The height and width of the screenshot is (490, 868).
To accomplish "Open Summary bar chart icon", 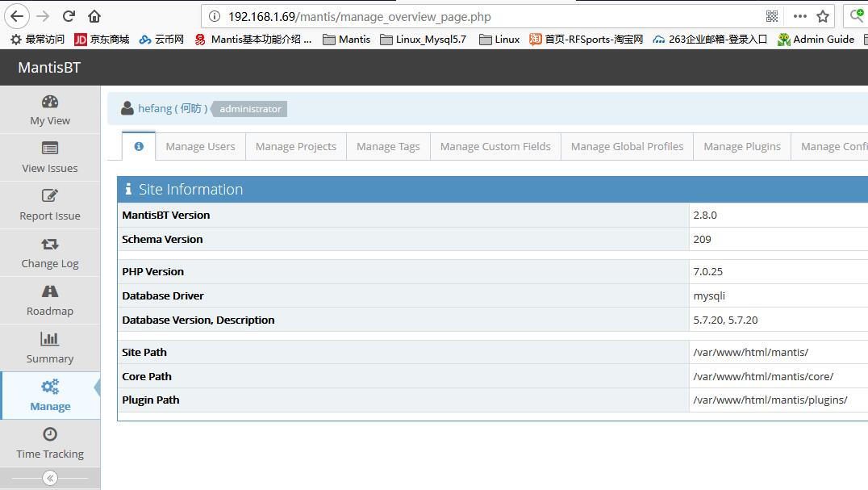I will pos(50,339).
